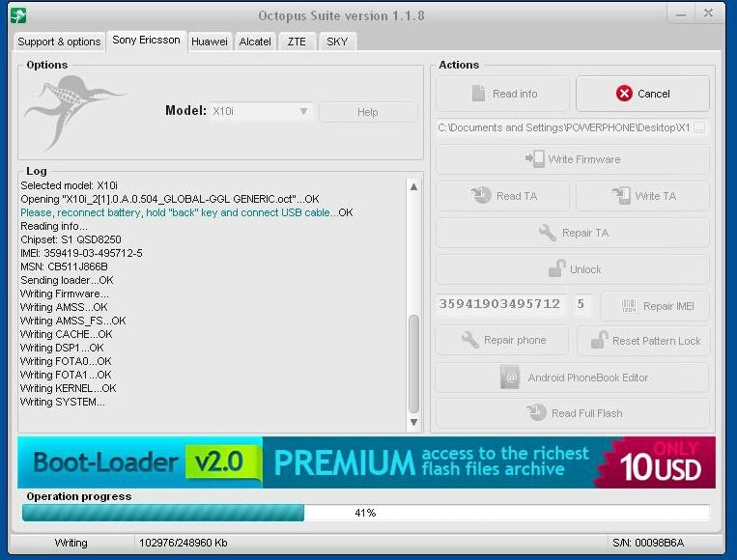Click log line 'Writing AMSS_FS...OK'

click(x=72, y=321)
